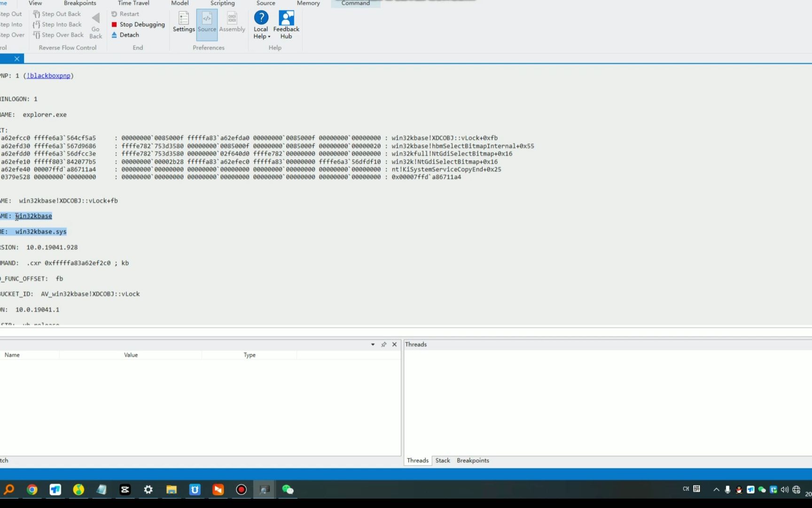The width and height of the screenshot is (812, 508).
Task: Open the Breakpoints ribbon tab
Action: click(x=80, y=3)
